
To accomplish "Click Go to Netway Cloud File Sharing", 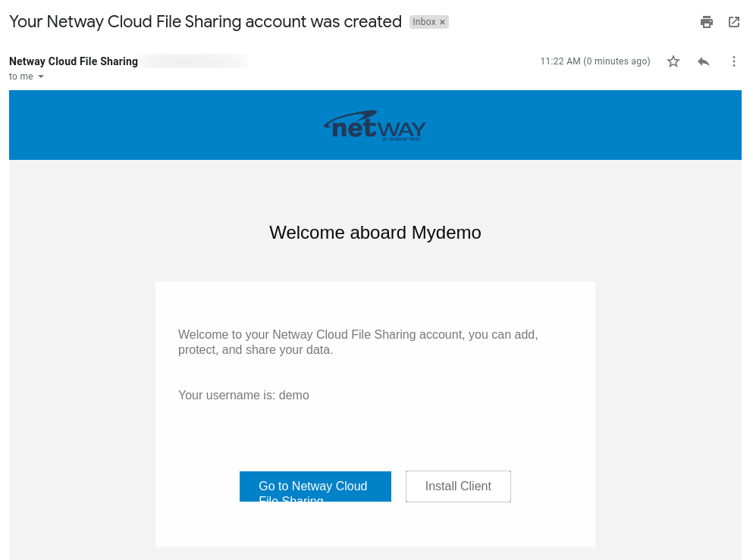I will (315, 486).
